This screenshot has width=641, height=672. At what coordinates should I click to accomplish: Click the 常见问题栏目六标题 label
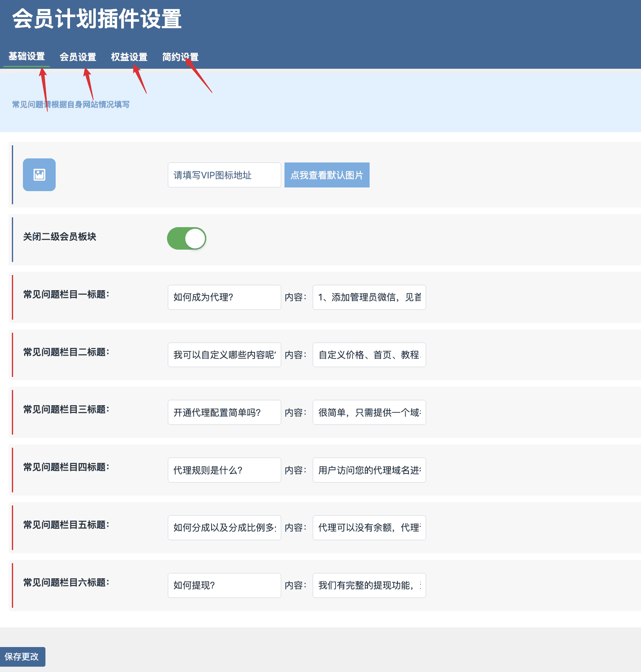pyautogui.click(x=66, y=582)
